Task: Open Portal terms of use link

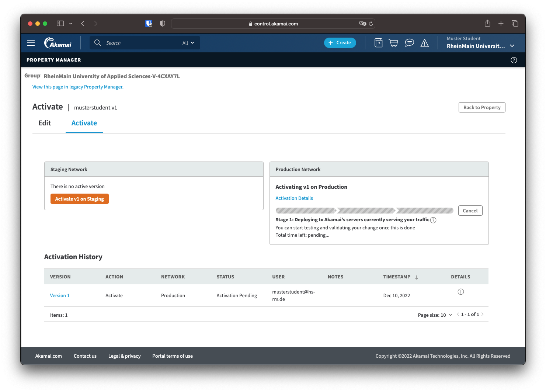Action: [x=173, y=356]
